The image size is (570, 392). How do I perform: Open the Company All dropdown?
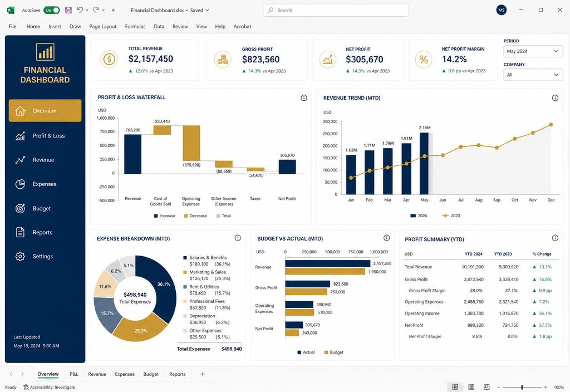pos(533,75)
